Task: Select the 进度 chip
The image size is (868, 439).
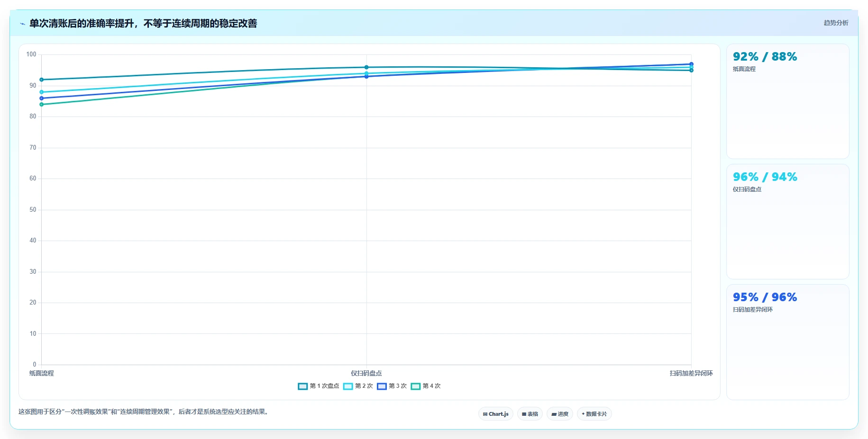Action: point(560,414)
